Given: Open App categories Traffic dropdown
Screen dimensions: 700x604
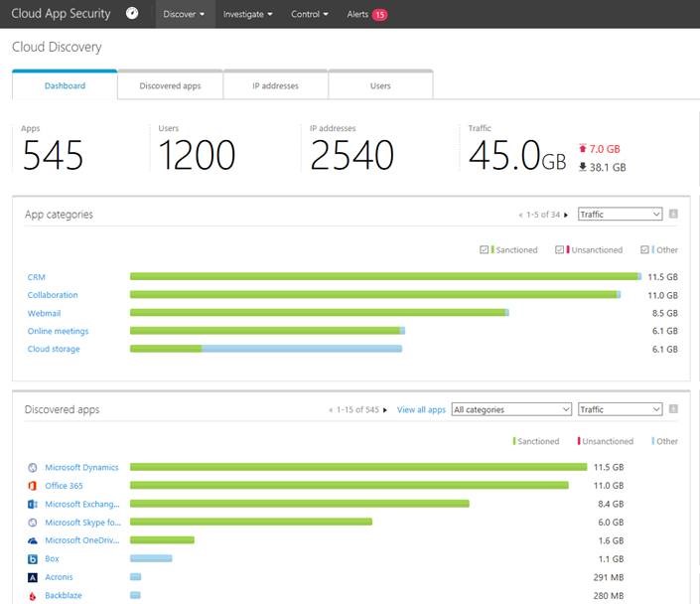Looking at the screenshot, I should pyautogui.click(x=621, y=214).
